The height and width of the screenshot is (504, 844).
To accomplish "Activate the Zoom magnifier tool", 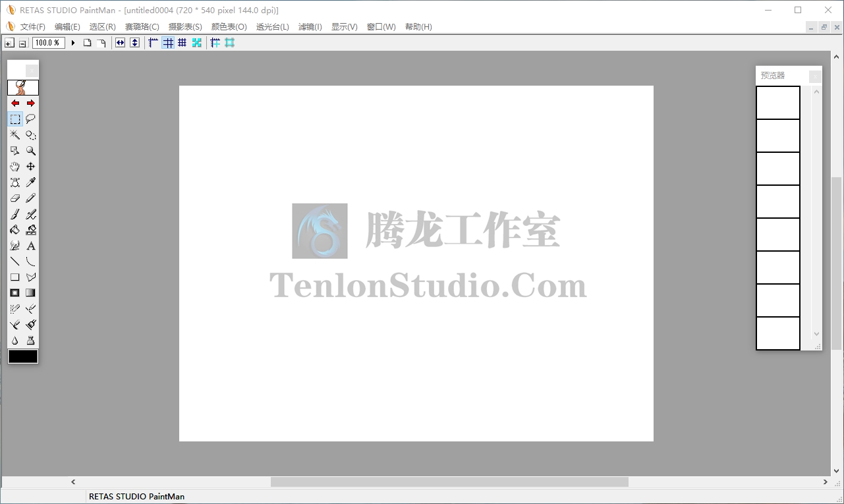I will tap(30, 150).
